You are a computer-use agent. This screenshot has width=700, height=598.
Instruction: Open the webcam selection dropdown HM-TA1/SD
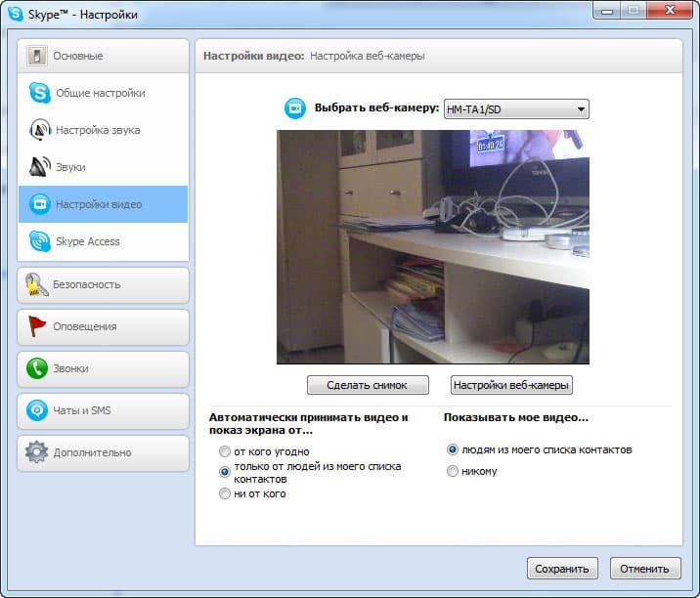(x=516, y=108)
